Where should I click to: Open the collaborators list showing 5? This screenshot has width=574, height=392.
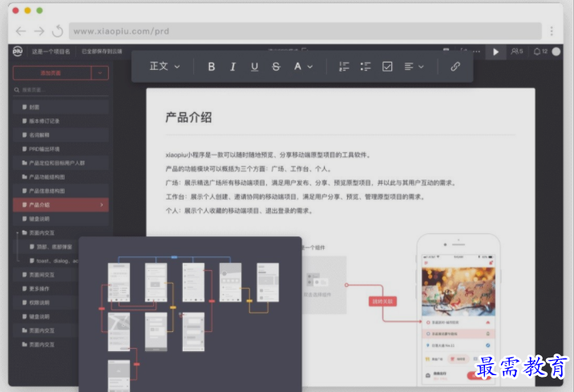517,51
